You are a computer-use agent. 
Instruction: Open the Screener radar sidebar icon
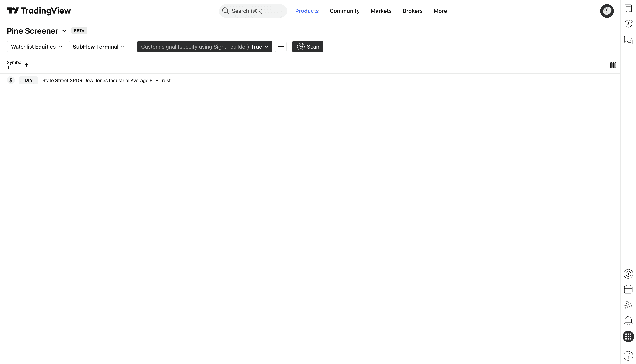[x=628, y=274]
